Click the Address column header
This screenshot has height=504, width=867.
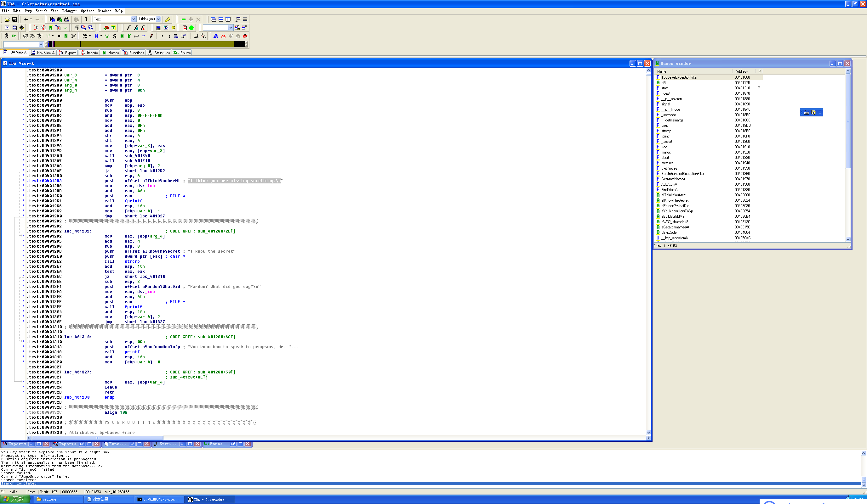tap(741, 71)
